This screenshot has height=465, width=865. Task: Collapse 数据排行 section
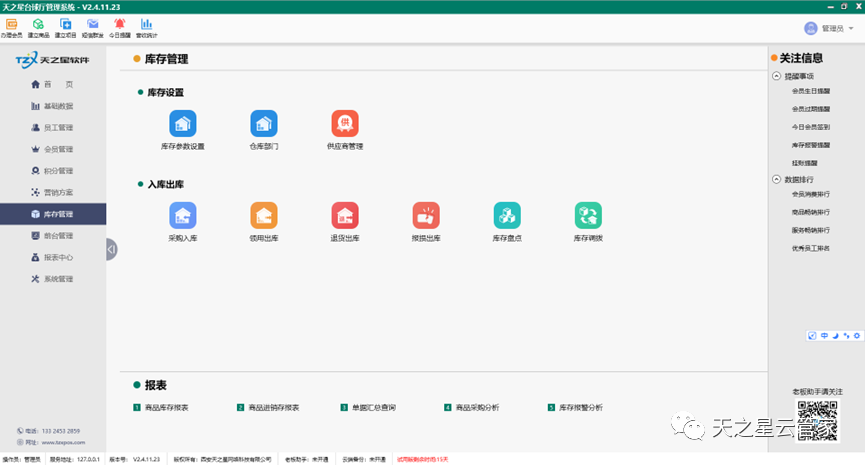click(x=777, y=179)
